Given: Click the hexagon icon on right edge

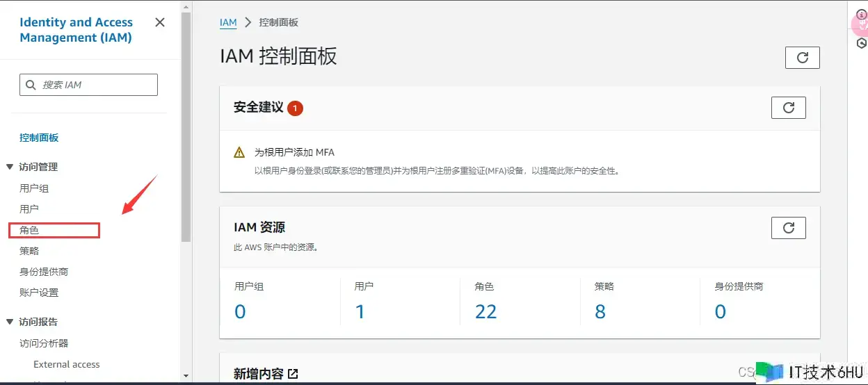Looking at the screenshot, I should 862,43.
